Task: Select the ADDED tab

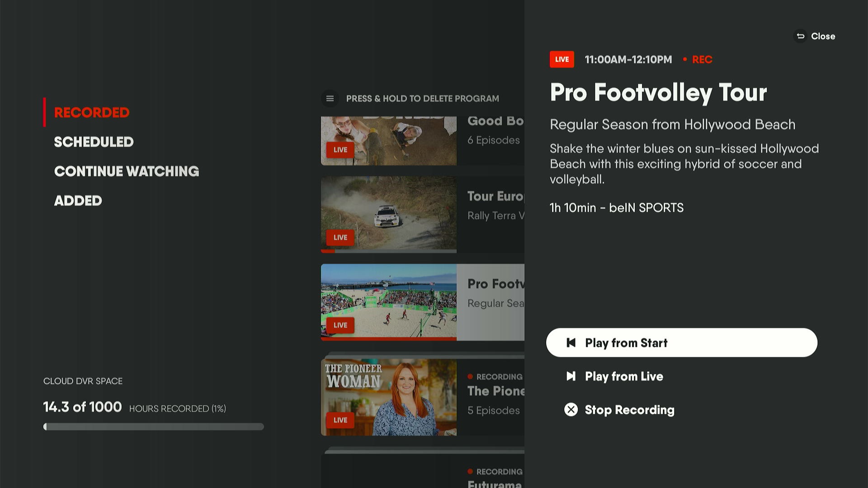Action: point(78,200)
